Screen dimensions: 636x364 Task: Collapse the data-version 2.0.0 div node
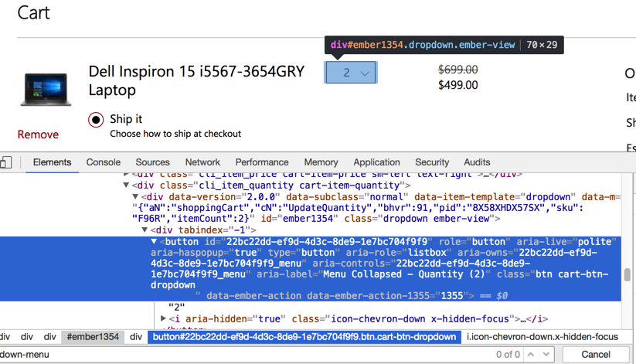(x=135, y=196)
